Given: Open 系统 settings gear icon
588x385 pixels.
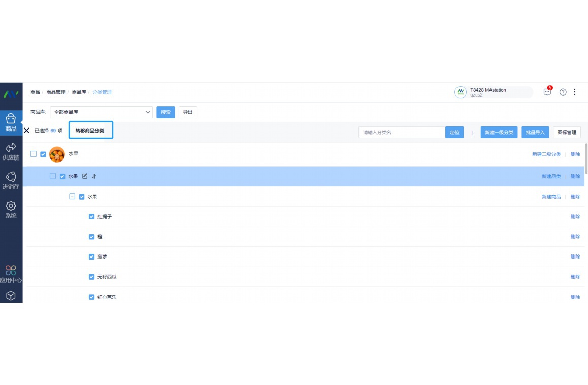Looking at the screenshot, I should [11, 209].
